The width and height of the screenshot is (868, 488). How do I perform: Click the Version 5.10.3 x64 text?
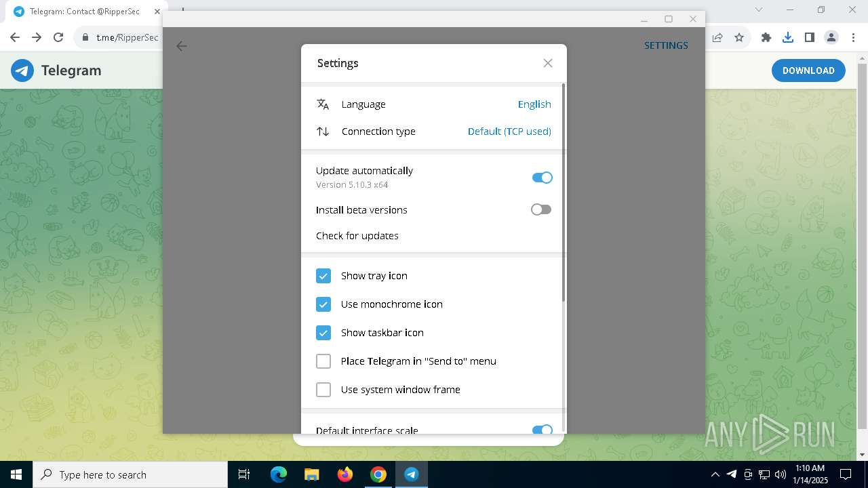pyautogui.click(x=352, y=185)
